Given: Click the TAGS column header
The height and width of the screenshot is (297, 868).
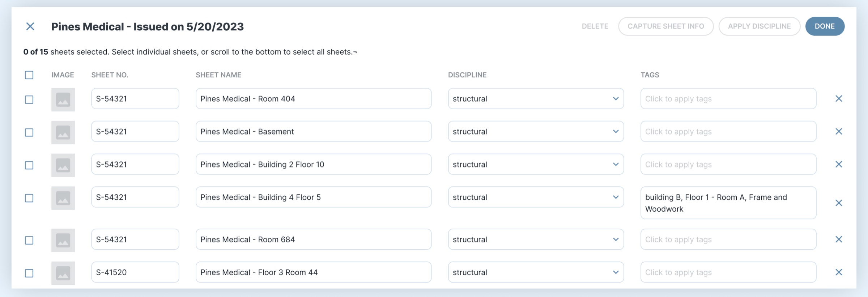Looking at the screenshot, I should click(x=650, y=75).
